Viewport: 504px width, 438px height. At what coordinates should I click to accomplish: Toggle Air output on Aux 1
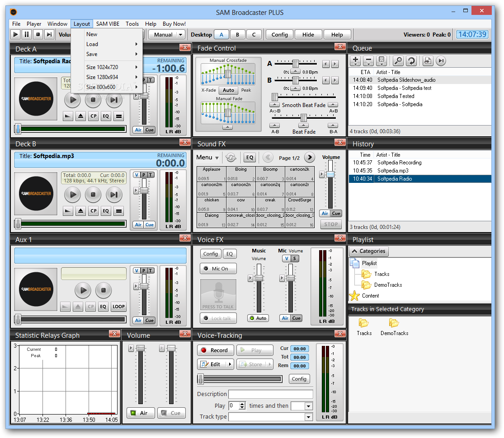coord(138,321)
